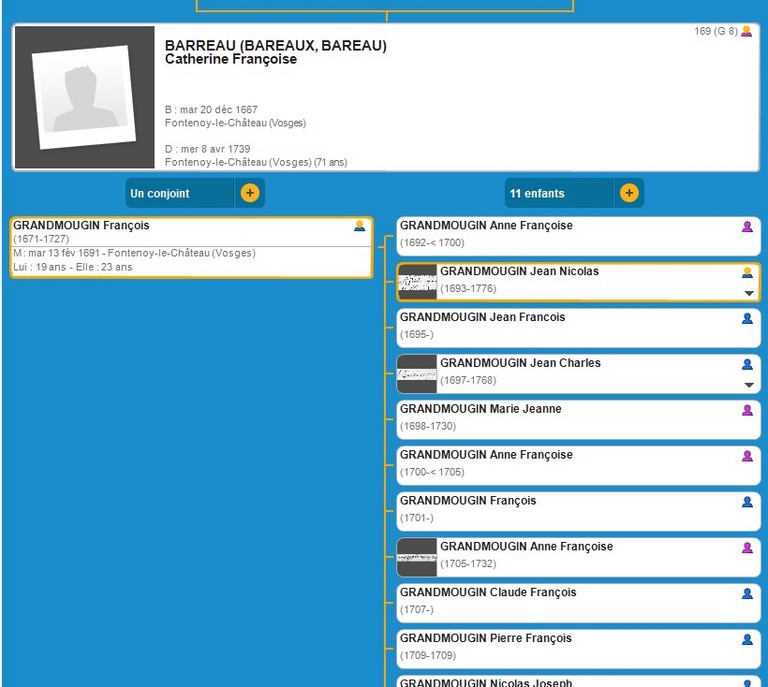Click person icon on François spouse card
Viewport: 768px width, 687px height.
point(360,226)
